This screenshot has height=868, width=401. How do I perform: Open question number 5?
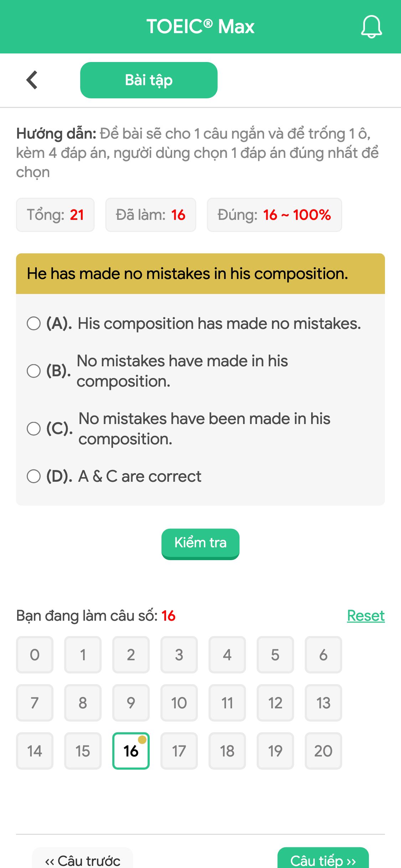[x=275, y=655]
